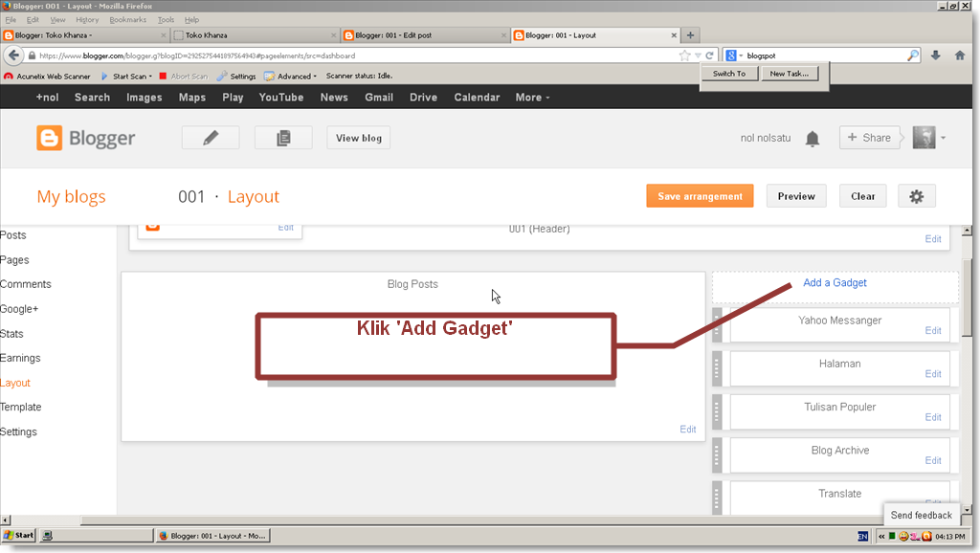Open the Tools menu
980x553 pixels.
coord(166,20)
